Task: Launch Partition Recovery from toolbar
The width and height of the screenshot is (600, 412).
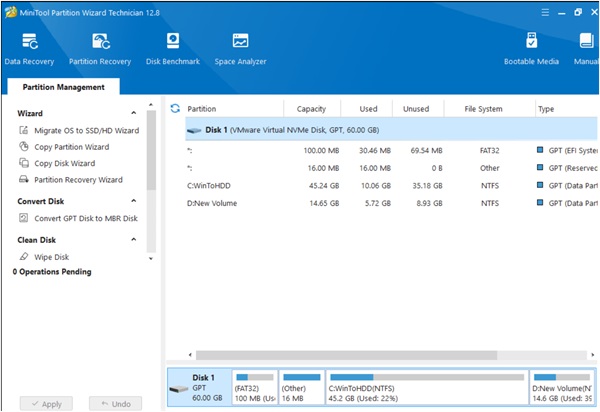Action: [x=100, y=49]
